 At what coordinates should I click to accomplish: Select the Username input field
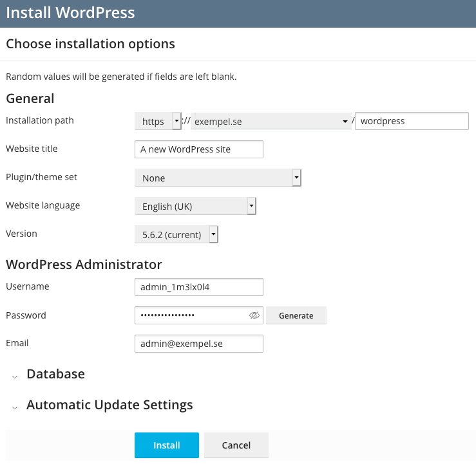click(x=198, y=287)
